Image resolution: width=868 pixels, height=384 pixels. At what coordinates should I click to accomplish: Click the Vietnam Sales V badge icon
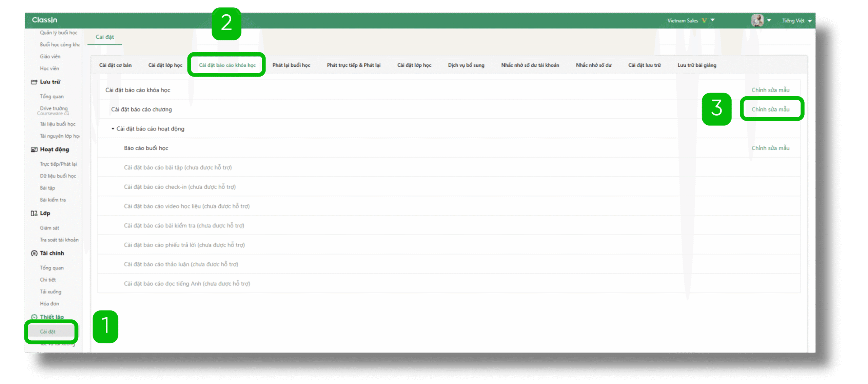[704, 20]
